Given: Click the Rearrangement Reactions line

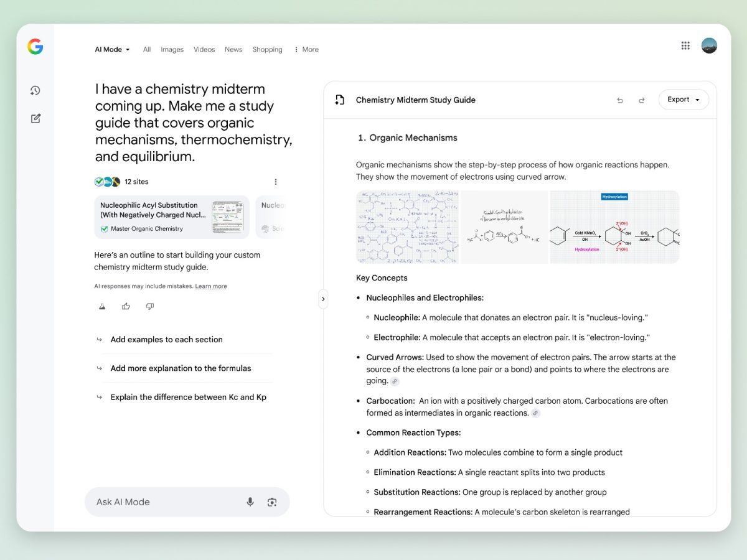Looking at the screenshot, I should pyautogui.click(x=502, y=512).
